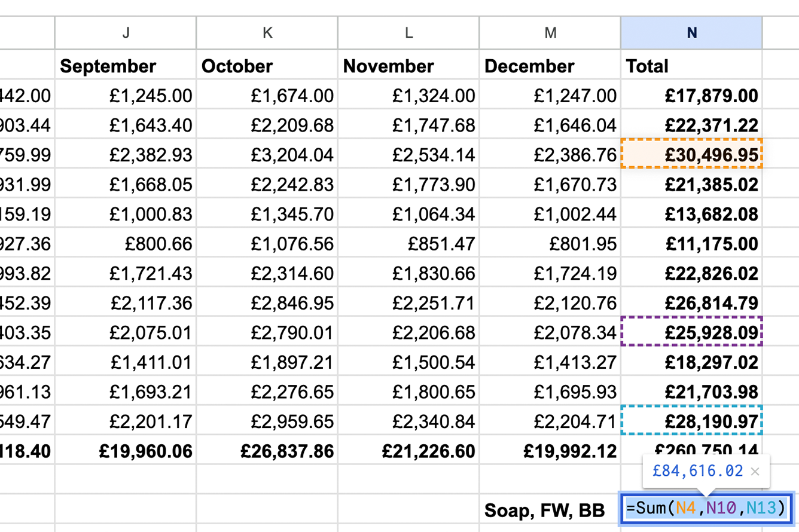Select column header M
Screen dimensions: 799x532
click(x=549, y=33)
